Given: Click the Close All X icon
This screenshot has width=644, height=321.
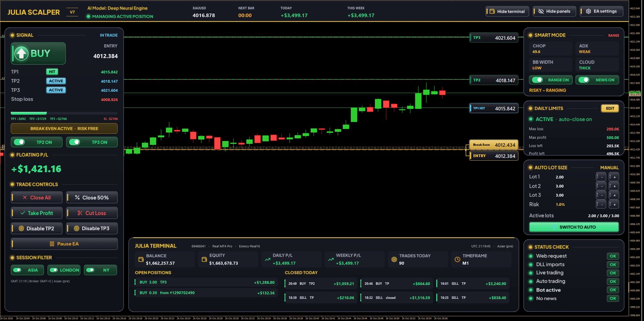Looking at the screenshot, I should (25, 198).
